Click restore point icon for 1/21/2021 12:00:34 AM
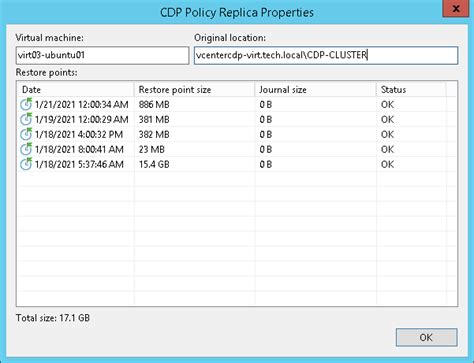This screenshot has height=363, width=474. [26, 104]
